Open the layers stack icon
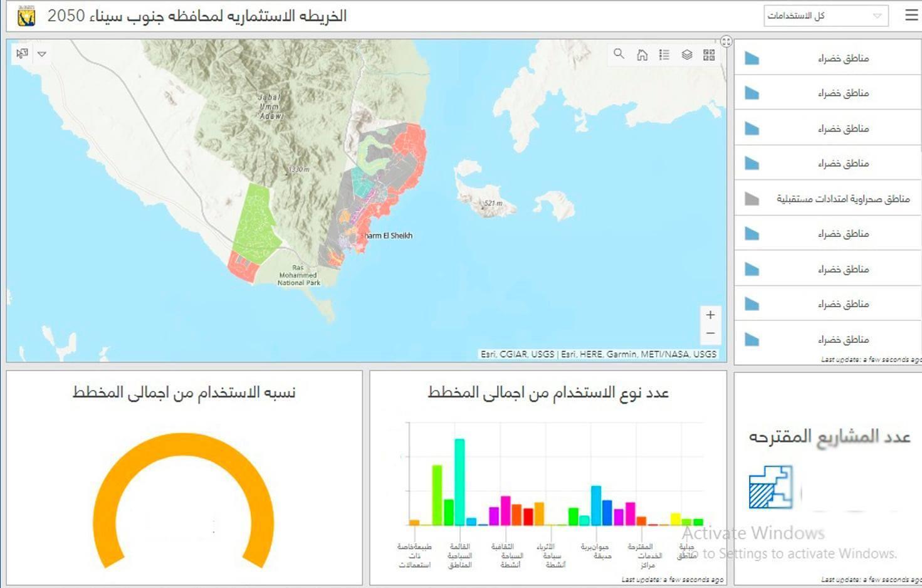This screenshot has width=922, height=588. 687,55
